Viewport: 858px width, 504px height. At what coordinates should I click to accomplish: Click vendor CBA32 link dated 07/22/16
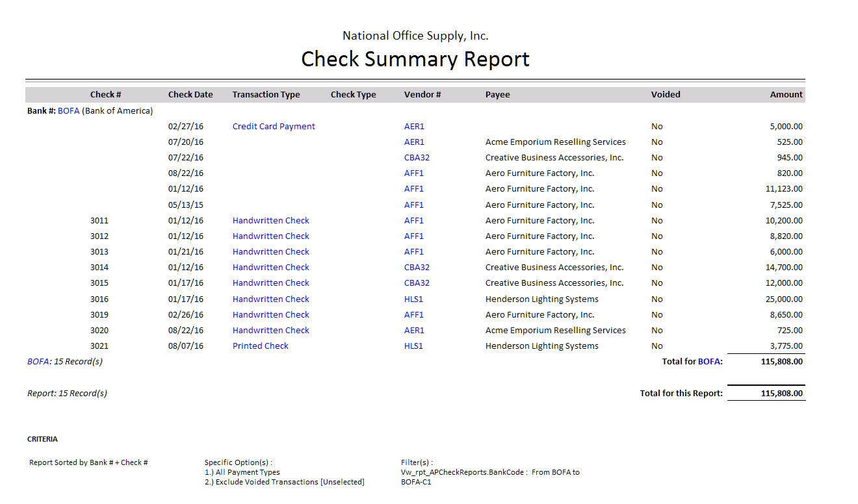pyautogui.click(x=417, y=158)
